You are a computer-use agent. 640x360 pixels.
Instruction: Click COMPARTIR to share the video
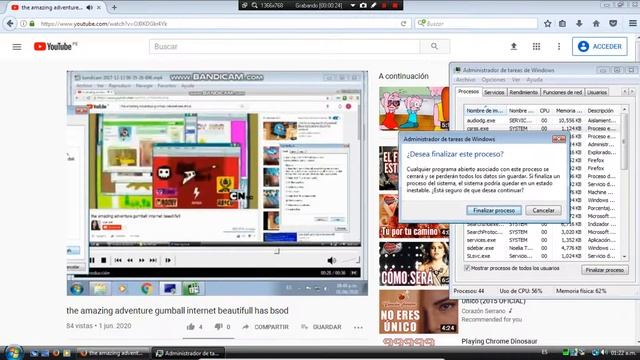[265, 327]
